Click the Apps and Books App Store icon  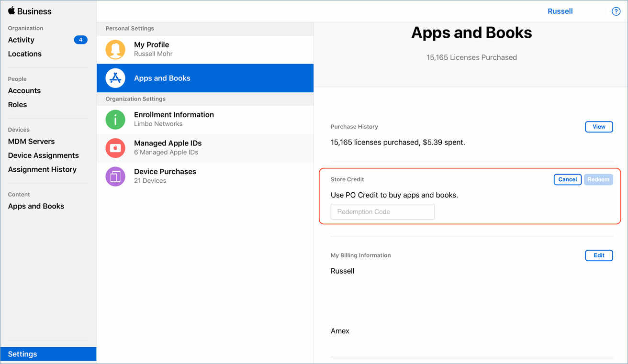115,78
